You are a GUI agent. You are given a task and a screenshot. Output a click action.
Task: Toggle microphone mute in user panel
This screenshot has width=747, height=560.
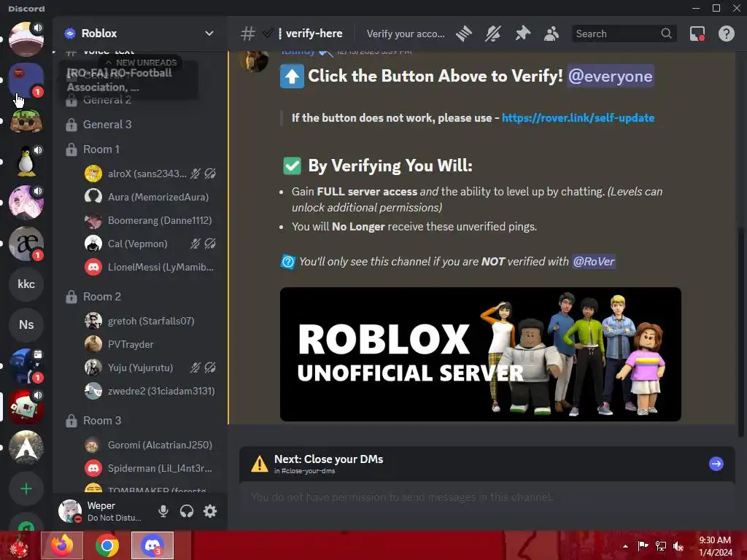pyautogui.click(x=163, y=511)
